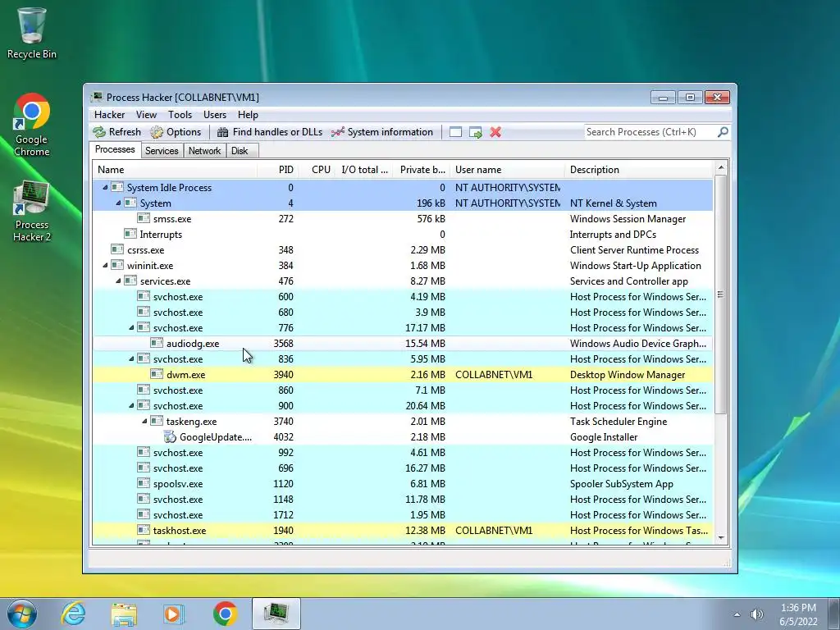Click the dwm.exe process icon
The width and height of the screenshot is (840, 630).
point(157,374)
